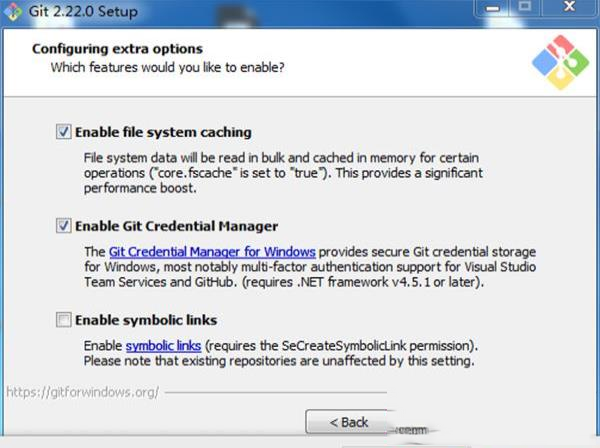Click the Git icon in the title bar
Image resolution: width=600 pixels, height=448 pixels.
(x=14, y=12)
